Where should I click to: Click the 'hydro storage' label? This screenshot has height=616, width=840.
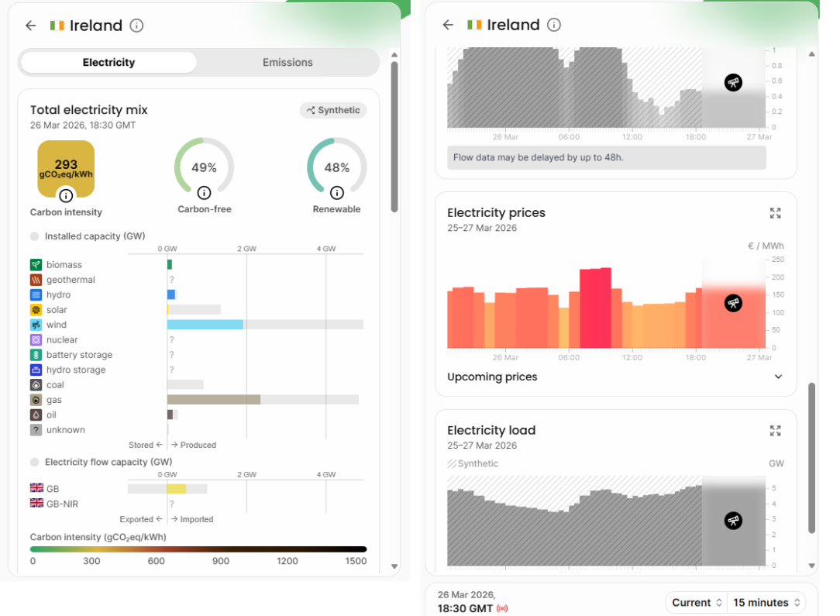[76, 370]
